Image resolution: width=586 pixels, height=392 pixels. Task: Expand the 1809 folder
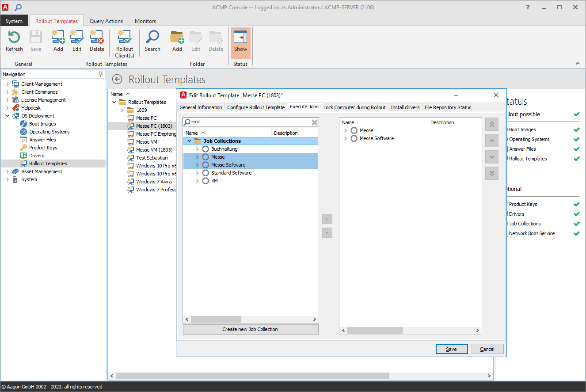tap(122, 110)
